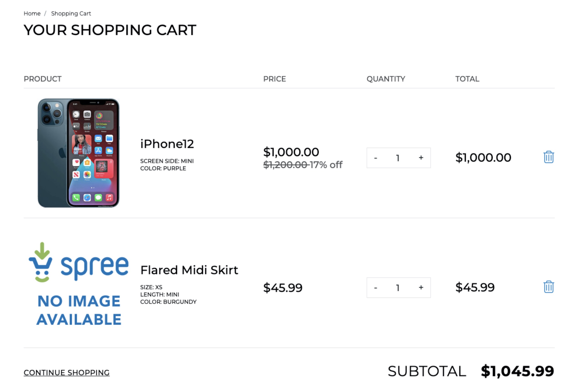Increase Flared Midi Skirt quantity with plus
The image size is (588, 389).
click(x=421, y=287)
